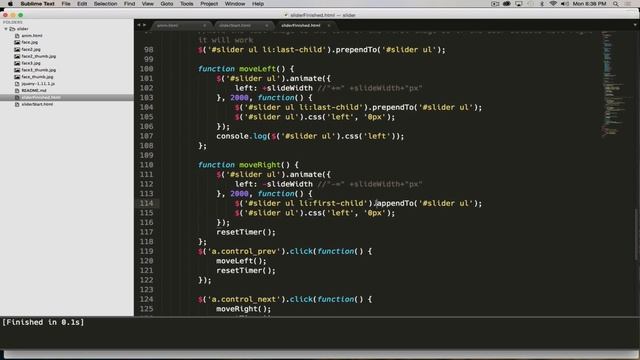
Task: Open the Find menu
Action: click(129, 4)
